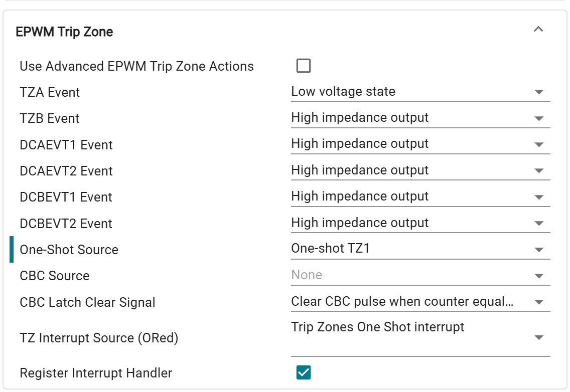Image resolution: width=570 pixels, height=392 pixels.
Task: Uncheck Register Interrupt Handler checkbox
Action: point(304,372)
